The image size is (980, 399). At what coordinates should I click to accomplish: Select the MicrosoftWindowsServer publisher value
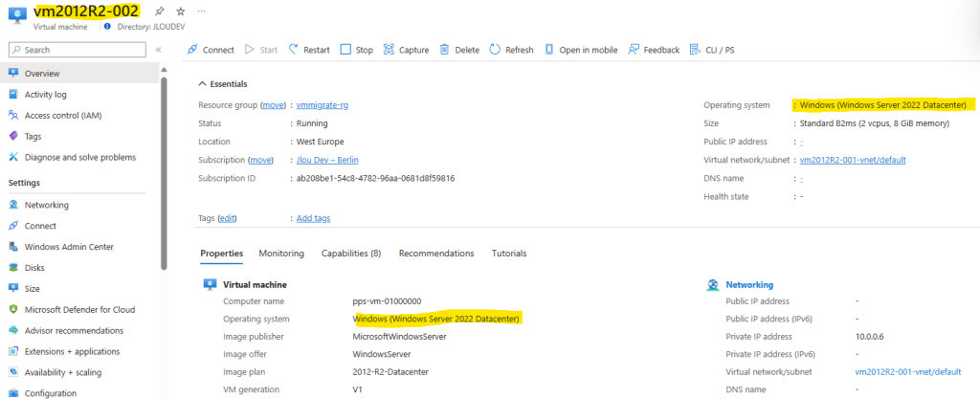point(399,337)
